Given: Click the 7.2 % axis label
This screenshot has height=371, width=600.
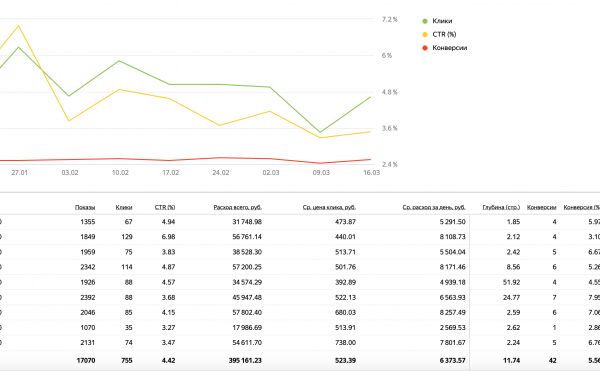Looking at the screenshot, I should pos(390,20).
